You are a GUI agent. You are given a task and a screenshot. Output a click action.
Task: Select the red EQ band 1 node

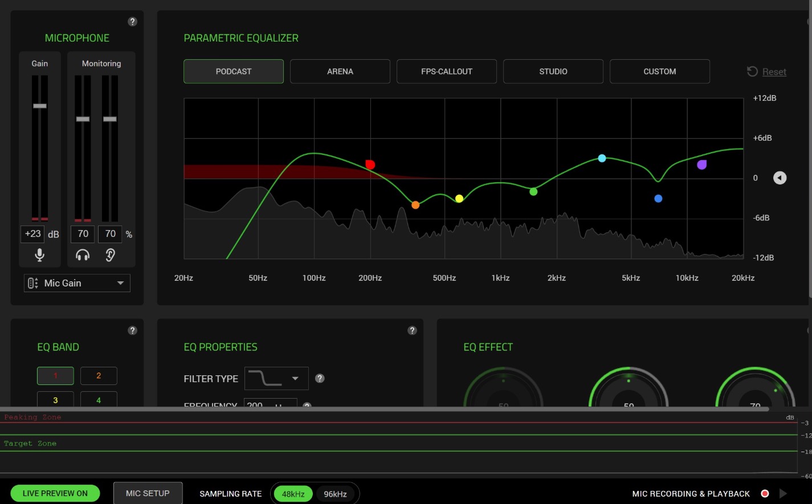(x=370, y=165)
